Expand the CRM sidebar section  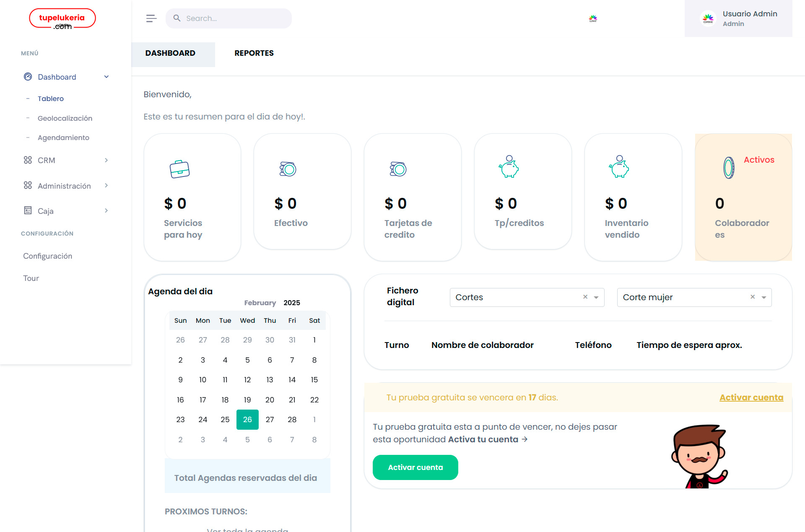pos(106,160)
